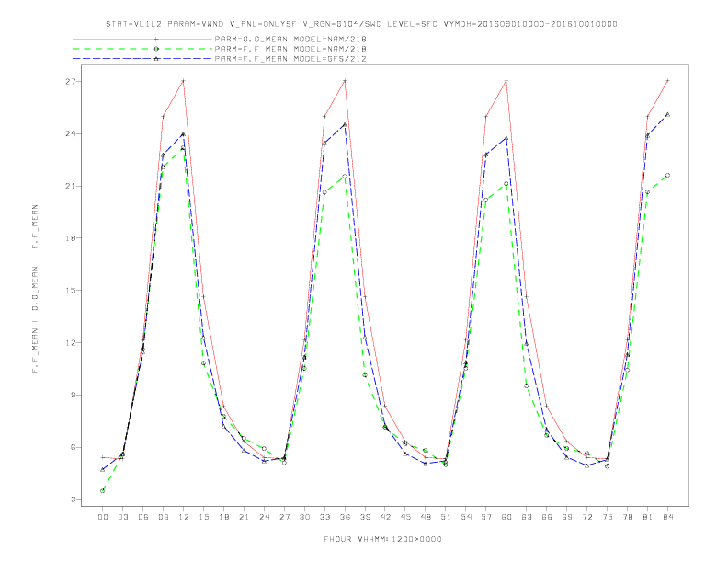Image resolution: width=728 pixels, height=563 pixels.
Task: Click x-axis tick label 09
Action: click(x=163, y=517)
